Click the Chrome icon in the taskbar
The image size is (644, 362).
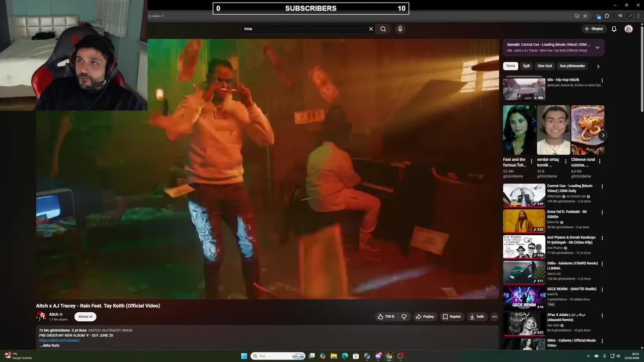tap(389, 356)
